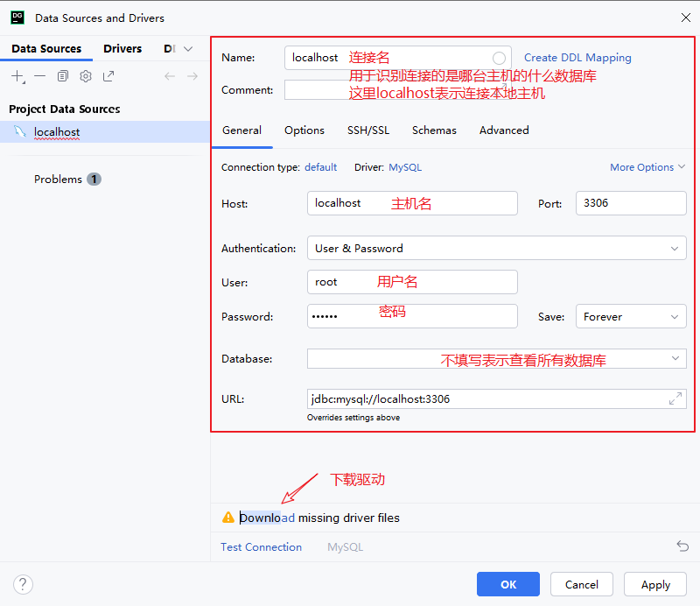Viewport: 700px width, 606px height.
Task: Click the Project Data Sources heading
Action: [x=65, y=109]
